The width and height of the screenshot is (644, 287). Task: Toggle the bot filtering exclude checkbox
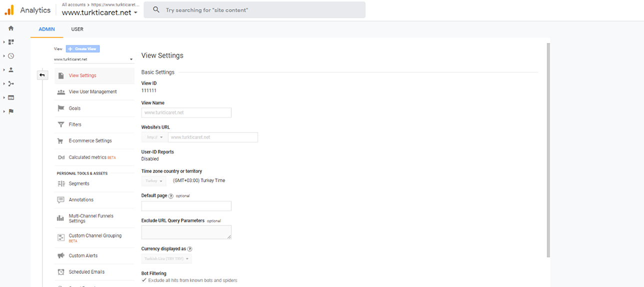[x=144, y=280]
